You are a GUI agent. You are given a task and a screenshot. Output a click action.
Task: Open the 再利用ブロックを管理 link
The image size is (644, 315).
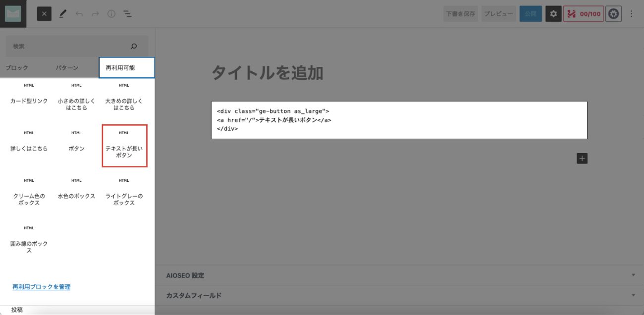pyautogui.click(x=42, y=287)
